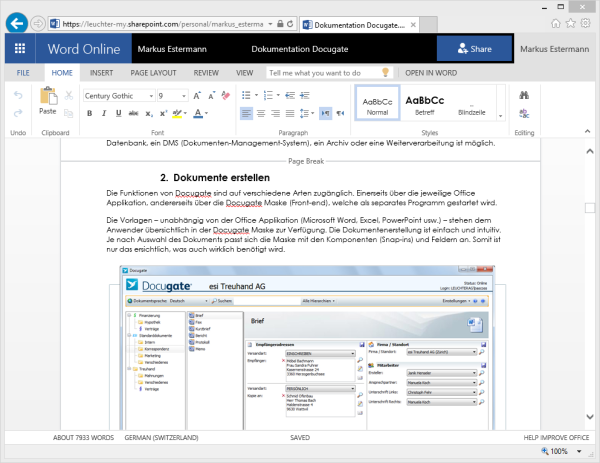This screenshot has width=600, height=463.
Task: Click the browser forward arrow button
Action: [x=38, y=24]
